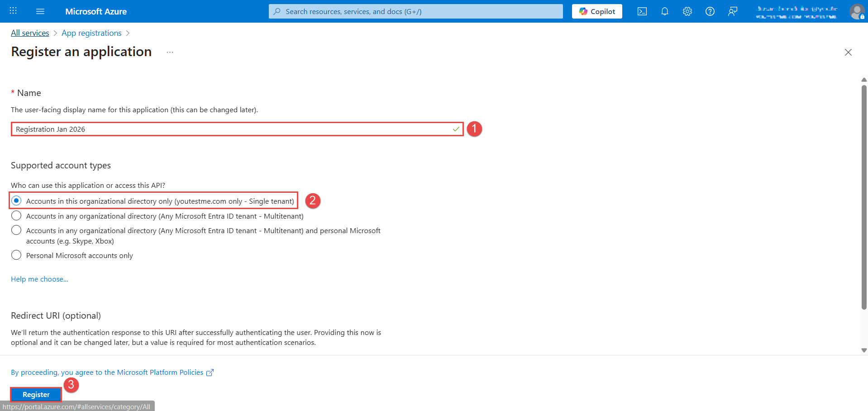Click the Copilot button
The height and width of the screenshot is (411, 868).
pyautogui.click(x=597, y=11)
